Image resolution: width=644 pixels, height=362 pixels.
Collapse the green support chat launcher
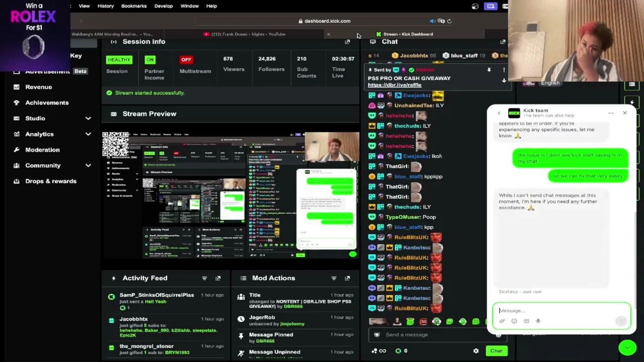[x=627, y=347]
